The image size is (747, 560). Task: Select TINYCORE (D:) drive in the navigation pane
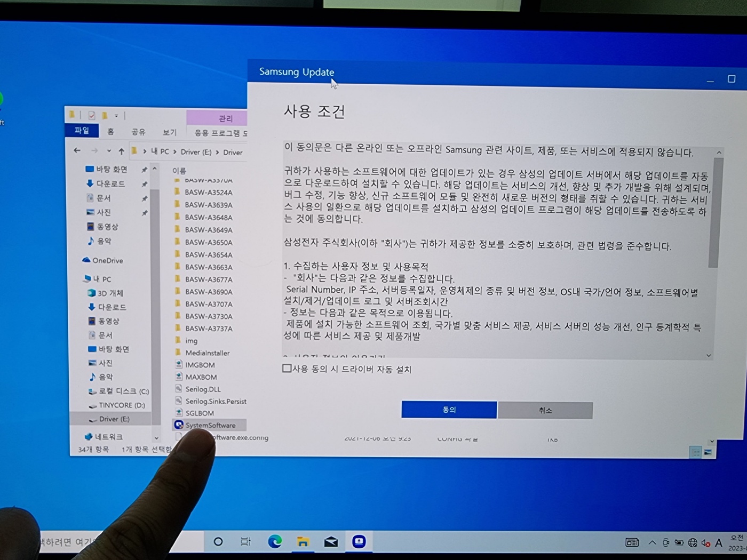[116, 405]
